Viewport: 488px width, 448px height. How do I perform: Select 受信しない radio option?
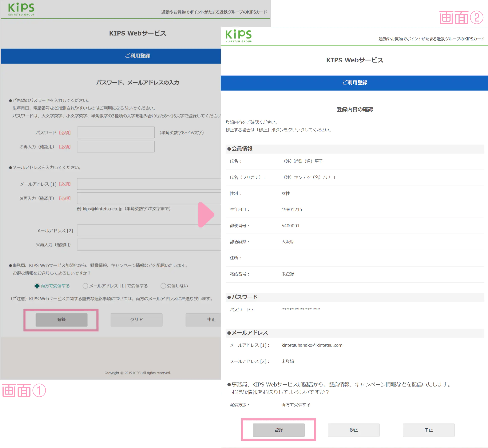163,286
